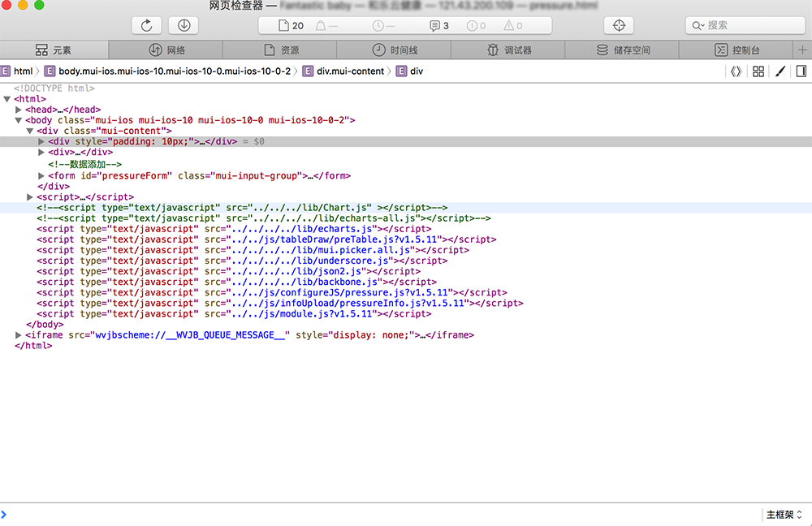The image size is (812, 526).
Task: Switch to the 储存空间 tab
Action: point(622,50)
